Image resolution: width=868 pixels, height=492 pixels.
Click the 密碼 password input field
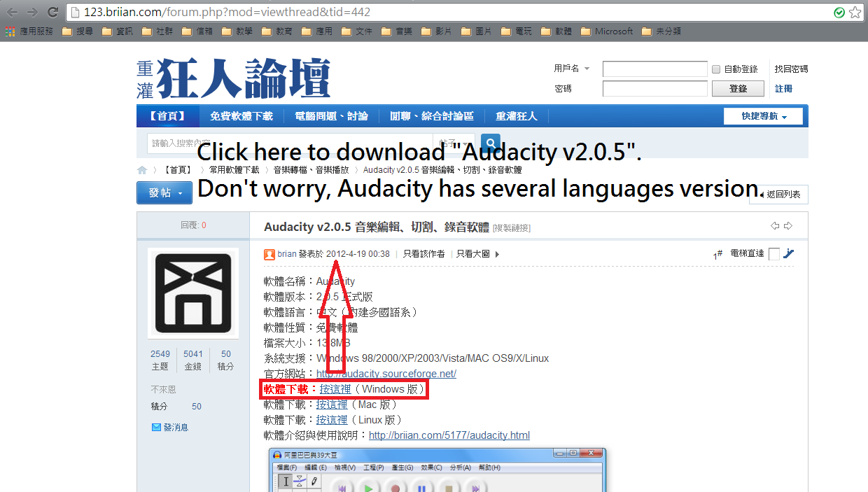pyautogui.click(x=654, y=89)
